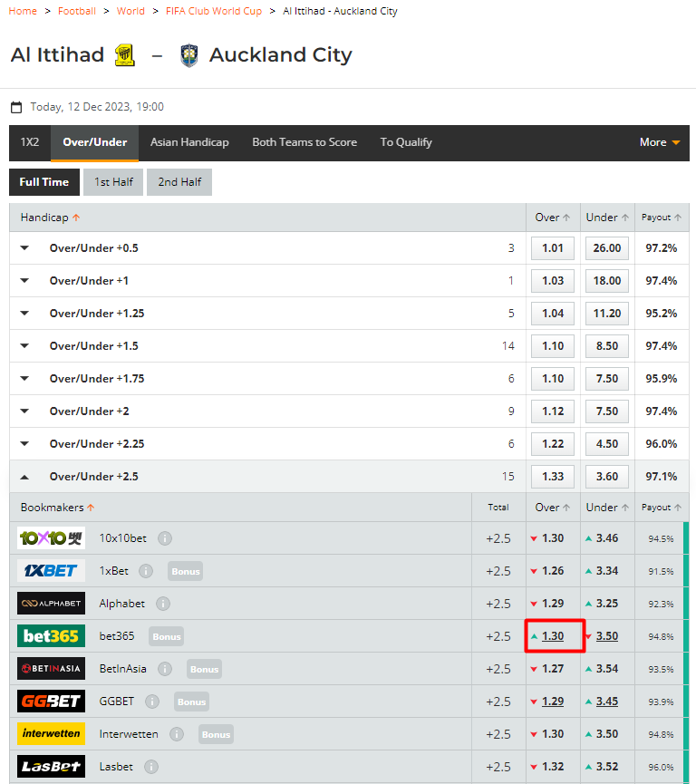Select the Both Teams to Score tab
Image resolution: width=696 pixels, height=784 pixels.
304,142
